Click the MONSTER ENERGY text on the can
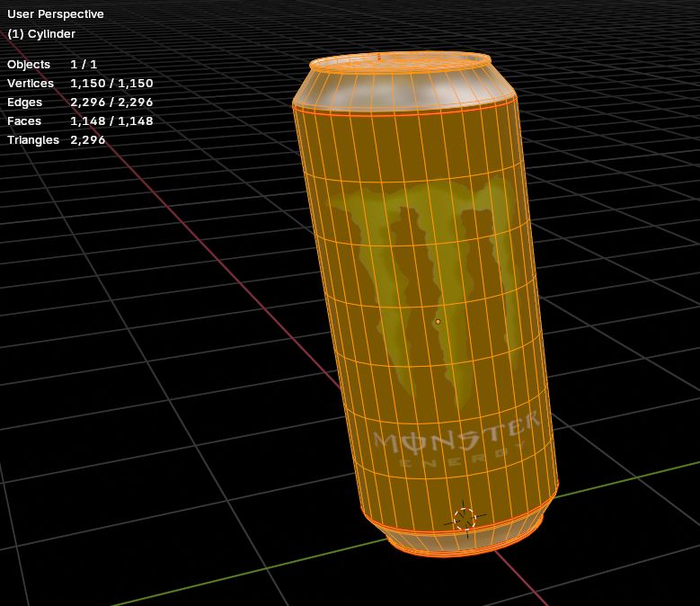Screen dimensions: 700x606 click(x=456, y=441)
